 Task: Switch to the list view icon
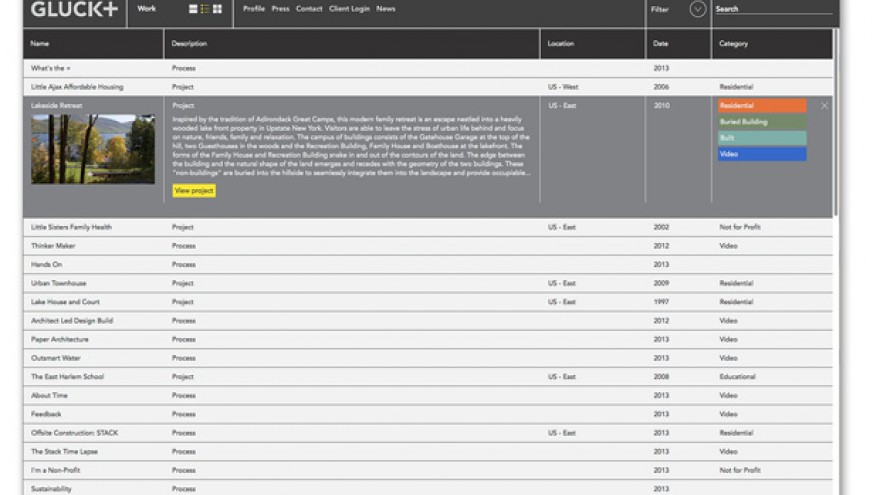(x=205, y=9)
